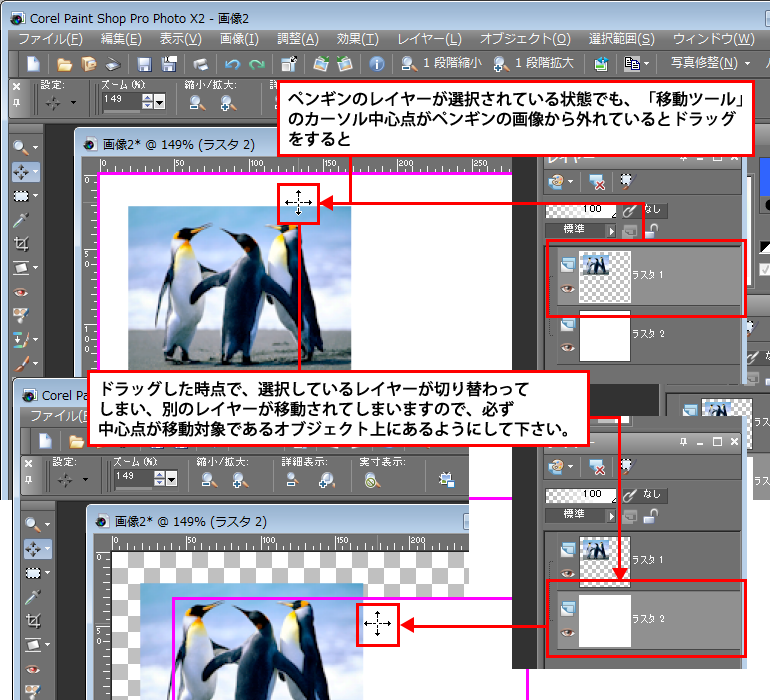Screen dimensions: 770x700
Task: Select the Crop tool in the upper window's tool palette
Action: [21, 244]
